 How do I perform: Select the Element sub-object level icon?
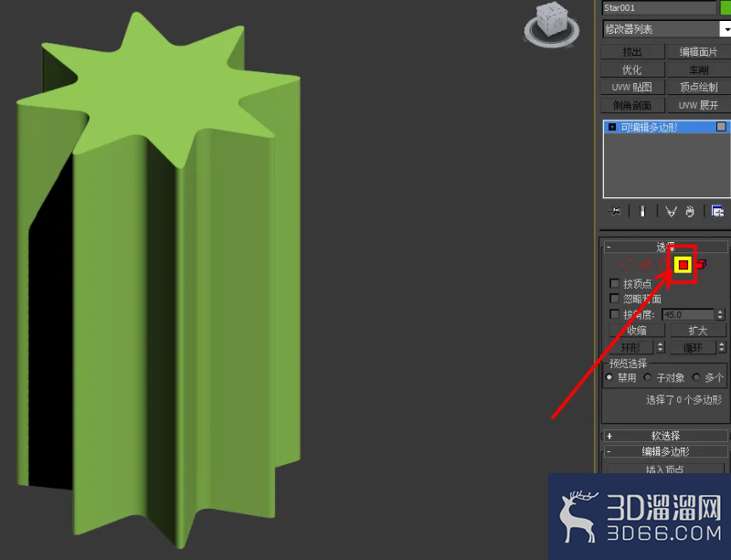701,264
